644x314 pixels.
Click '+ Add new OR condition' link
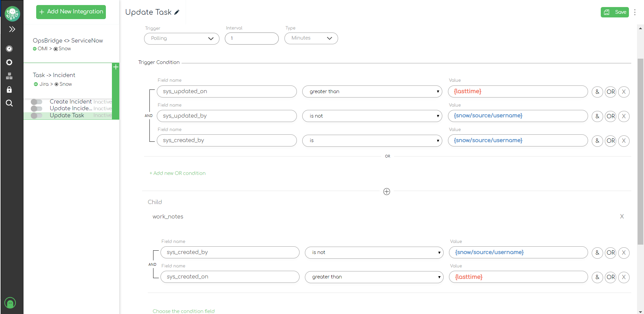point(178,173)
